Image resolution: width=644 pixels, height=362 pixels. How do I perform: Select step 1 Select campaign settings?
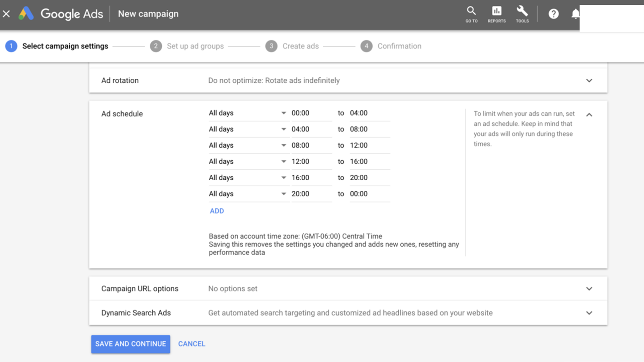(57, 46)
